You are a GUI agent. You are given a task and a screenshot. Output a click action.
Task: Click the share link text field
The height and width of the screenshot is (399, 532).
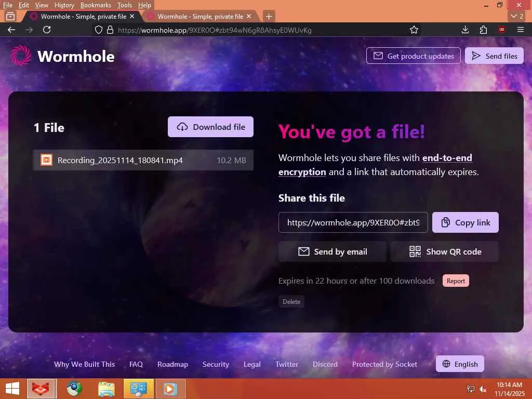coord(353,222)
